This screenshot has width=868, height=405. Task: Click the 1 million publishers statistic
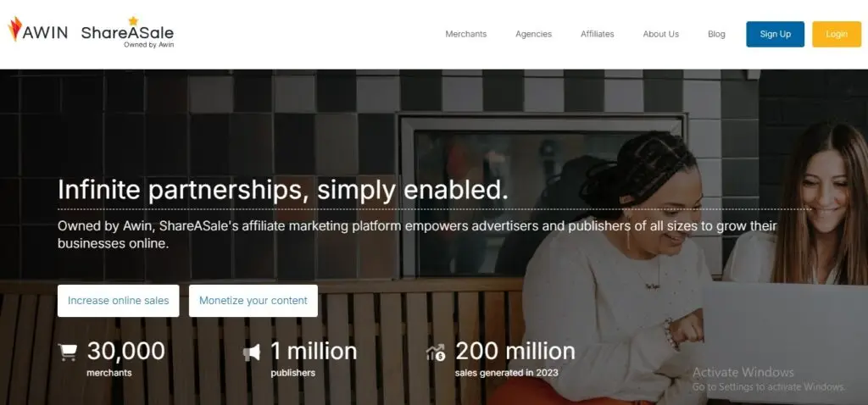pyautogui.click(x=314, y=358)
